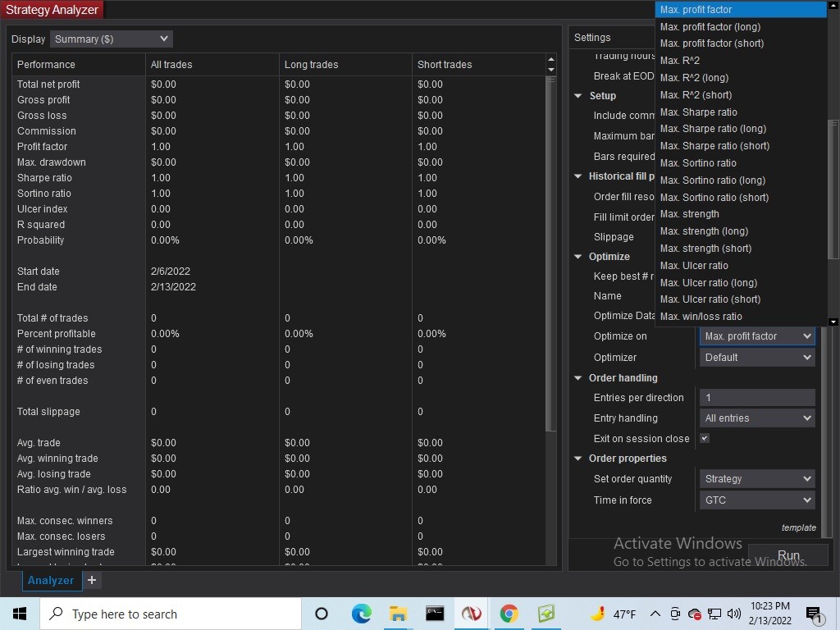Expand the Time in force GTC dropdown
This screenshot has height=630, width=840.
(756, 500)
